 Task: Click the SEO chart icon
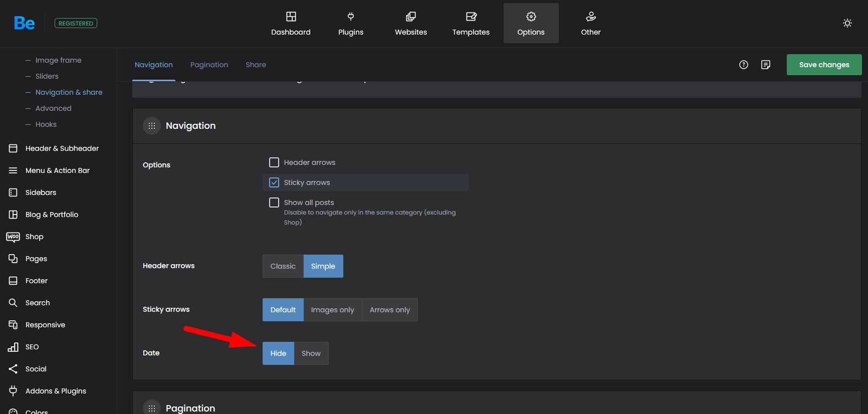[x=13, y=347]
